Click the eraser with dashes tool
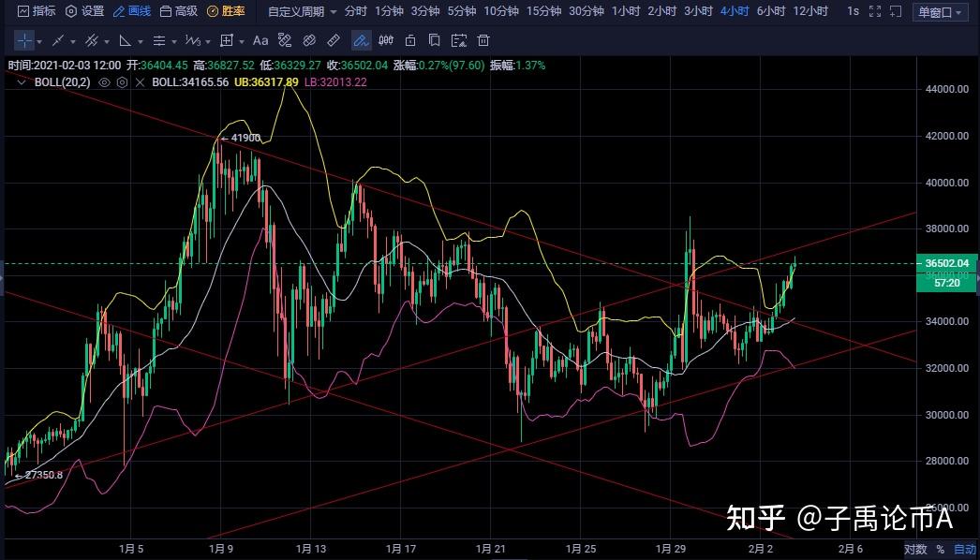The width and height of the screenshot is (980, 560). point(285,40)
